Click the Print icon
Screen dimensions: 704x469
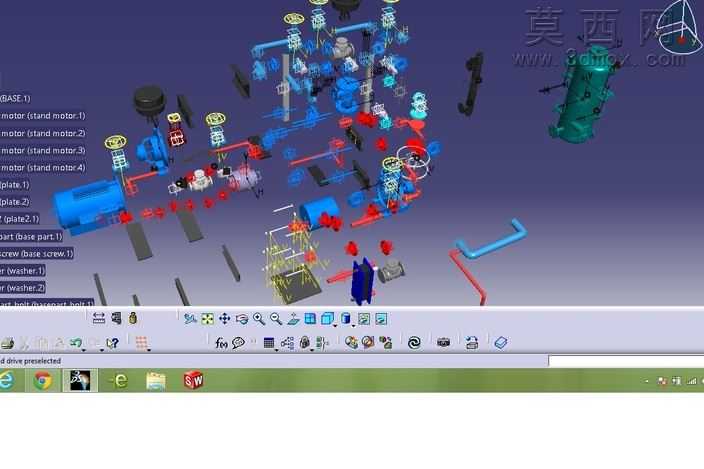click(x=7, y=344)
